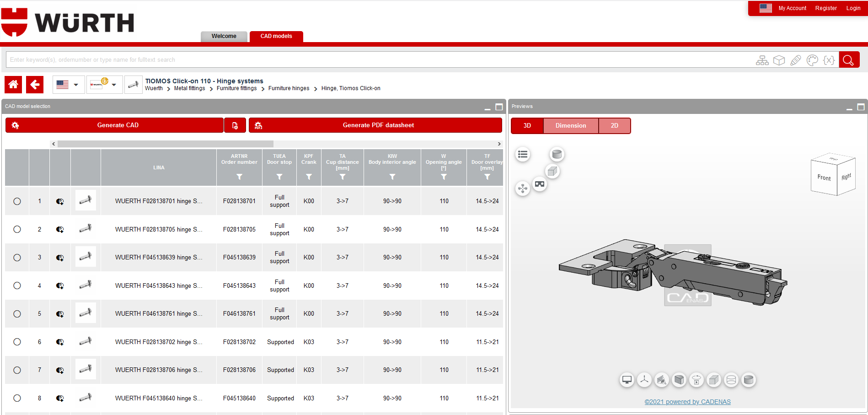
Task: Click the Right face of view cube
Action: click(846, 177)
